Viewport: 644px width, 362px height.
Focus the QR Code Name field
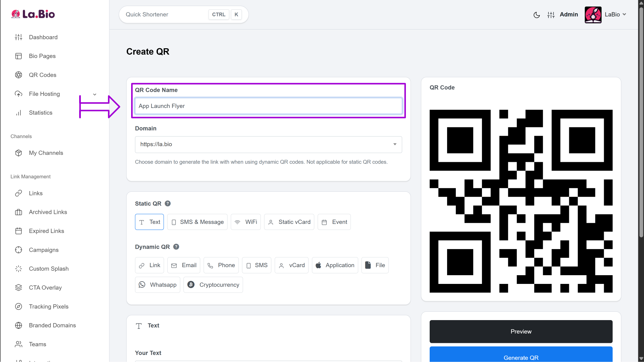pyautogui.click(x=268, y=106)
